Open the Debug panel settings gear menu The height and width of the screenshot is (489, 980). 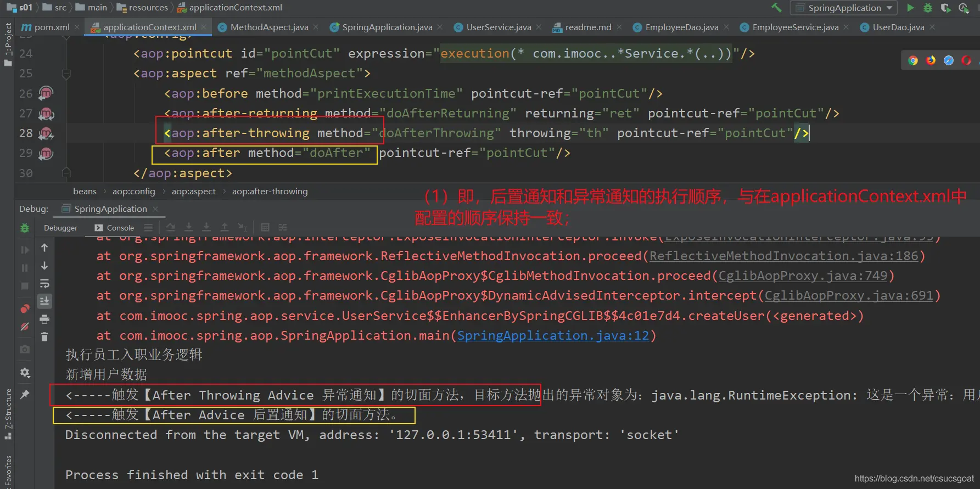(x=25, y=373)
